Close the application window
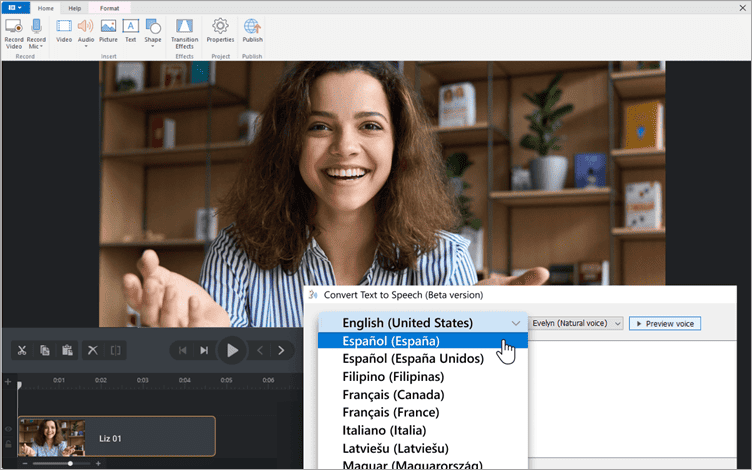752x470 pixels. pos(742,8)
